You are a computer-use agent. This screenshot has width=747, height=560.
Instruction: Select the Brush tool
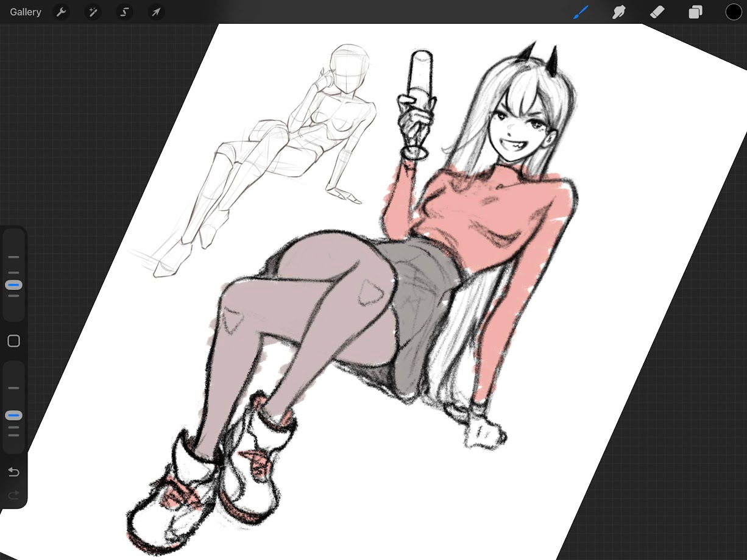[x=581, y=12]
